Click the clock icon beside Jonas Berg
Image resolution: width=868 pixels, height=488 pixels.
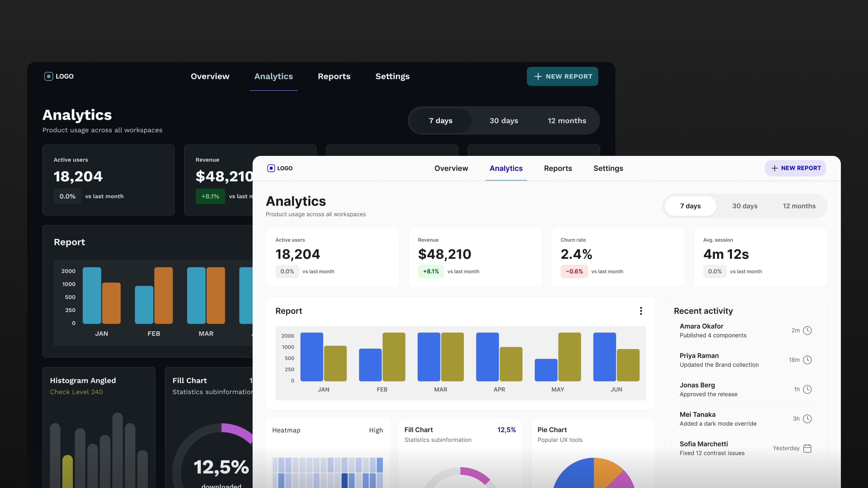(x=807, y=389)
